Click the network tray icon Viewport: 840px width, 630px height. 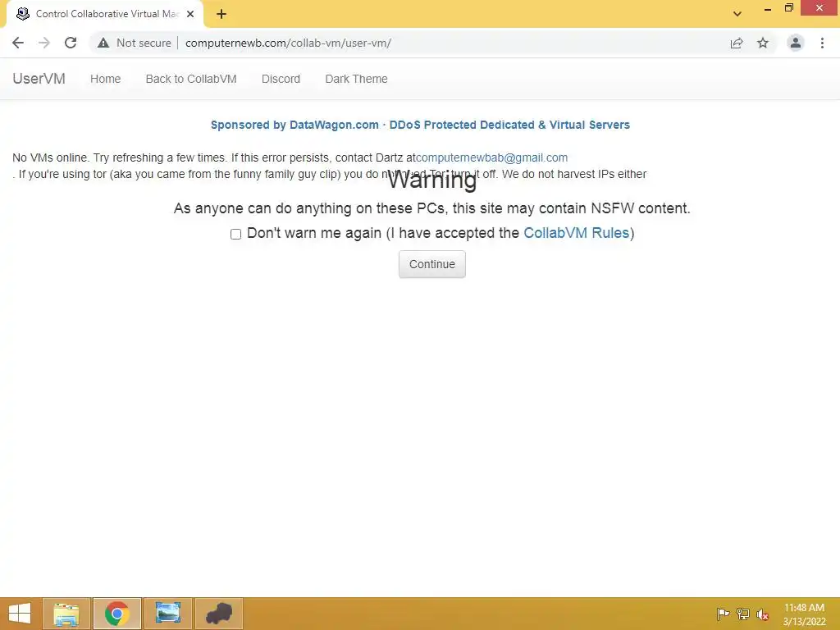[743, 614]
